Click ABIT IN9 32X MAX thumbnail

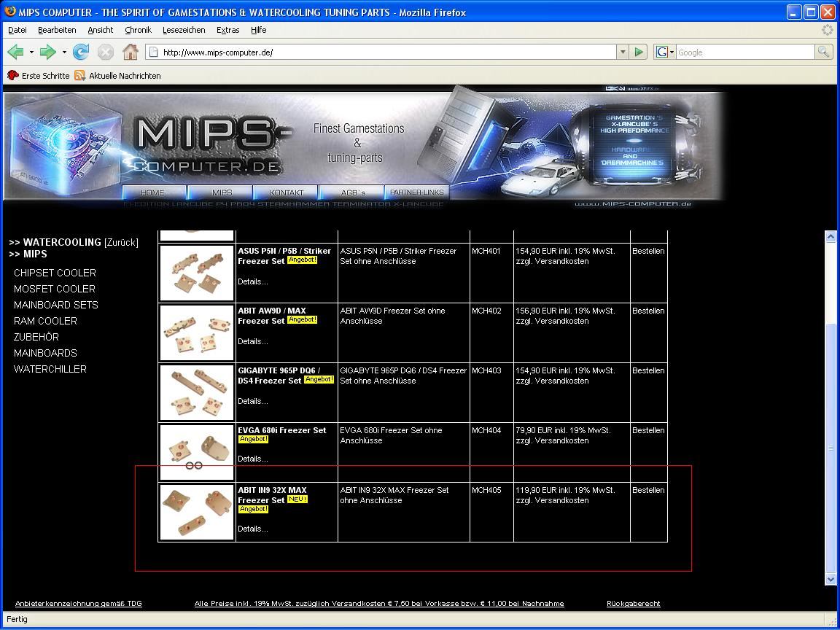(197, 512)
